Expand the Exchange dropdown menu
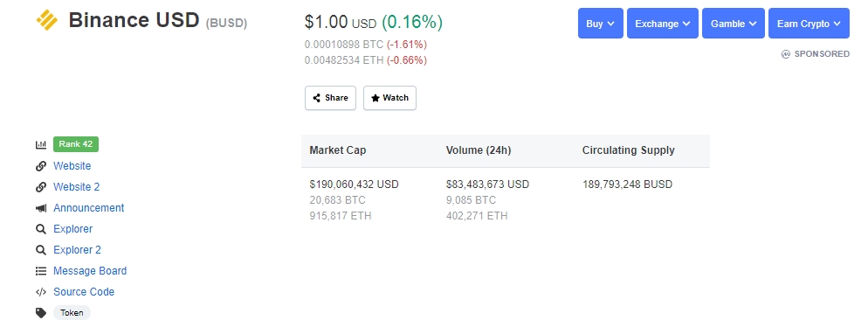The image size is (868, 334). coord(663,24)
